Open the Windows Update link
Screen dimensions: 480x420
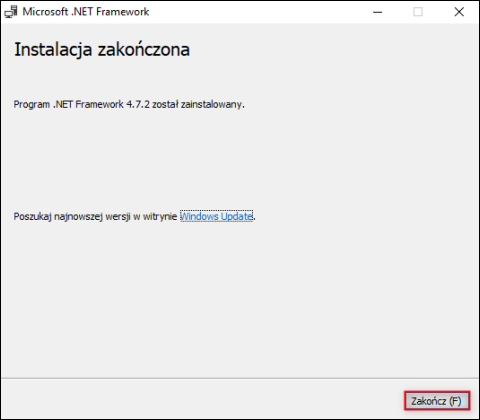pos(216,216)
